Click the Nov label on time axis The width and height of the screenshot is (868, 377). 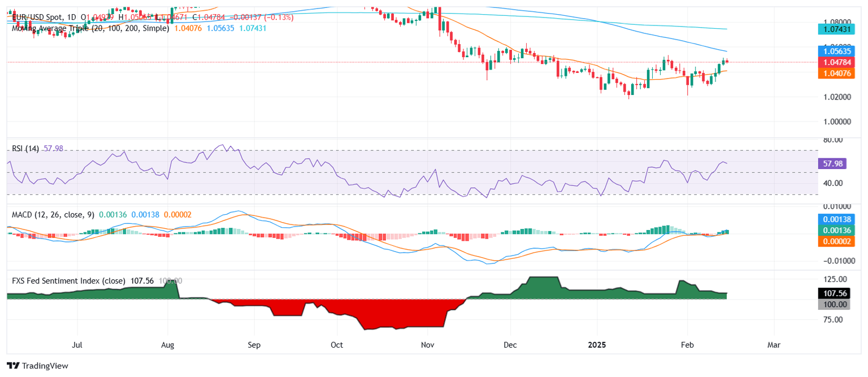point(427,344)
